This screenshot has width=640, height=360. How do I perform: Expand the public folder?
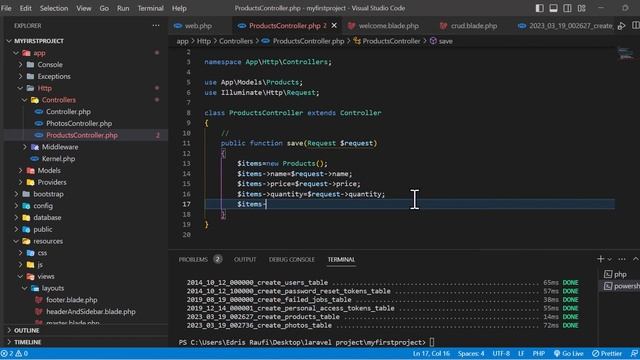pyautogui.click(x=42, y=229)
